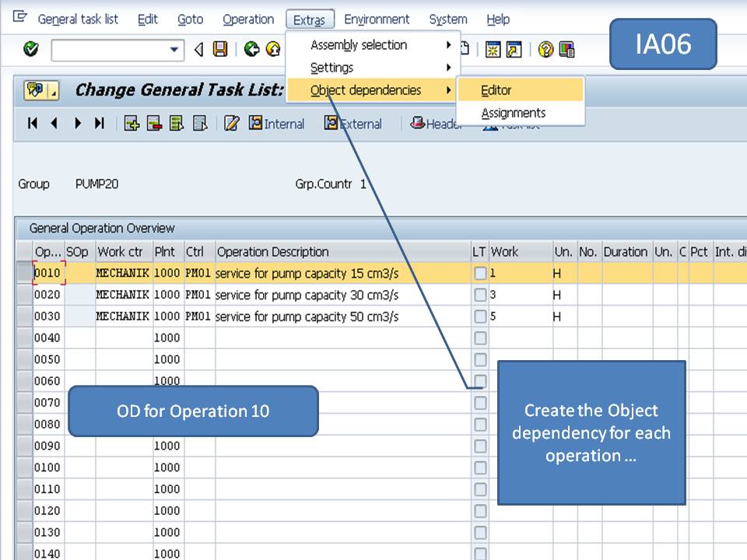Toggle LT checkbox for operation 0110
Screen dimensions: 747x560
click(480, 489)
